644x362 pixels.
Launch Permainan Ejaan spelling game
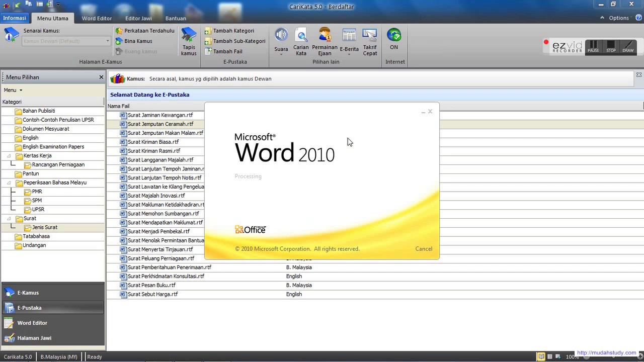[325, 42]
